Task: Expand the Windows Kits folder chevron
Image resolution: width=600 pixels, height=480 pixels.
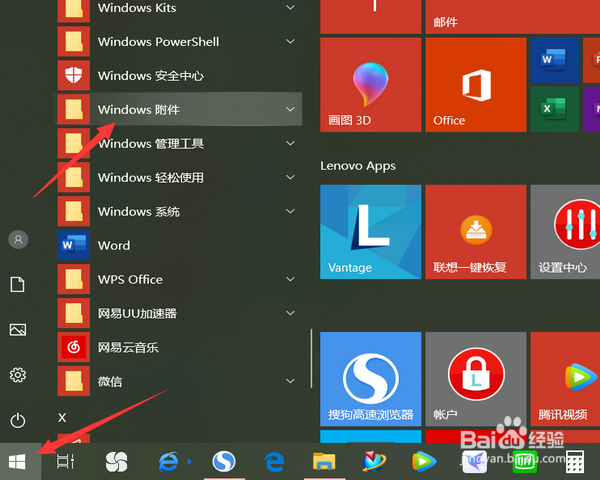Action: tap(290, 7)
